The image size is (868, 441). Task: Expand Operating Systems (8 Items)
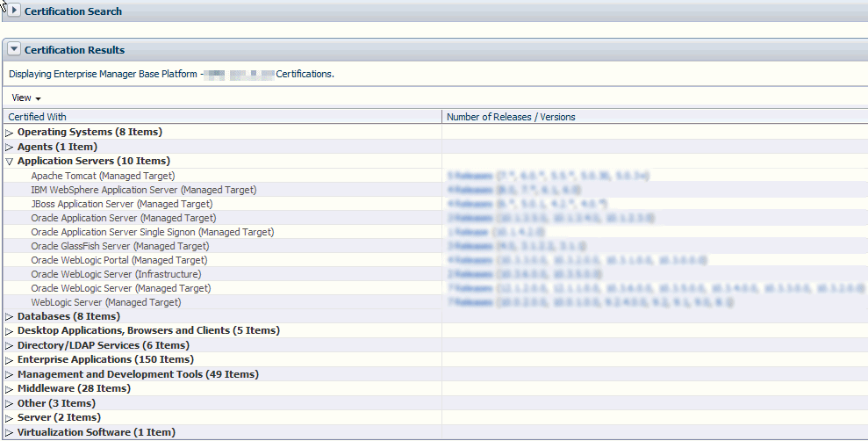[9, 133]
